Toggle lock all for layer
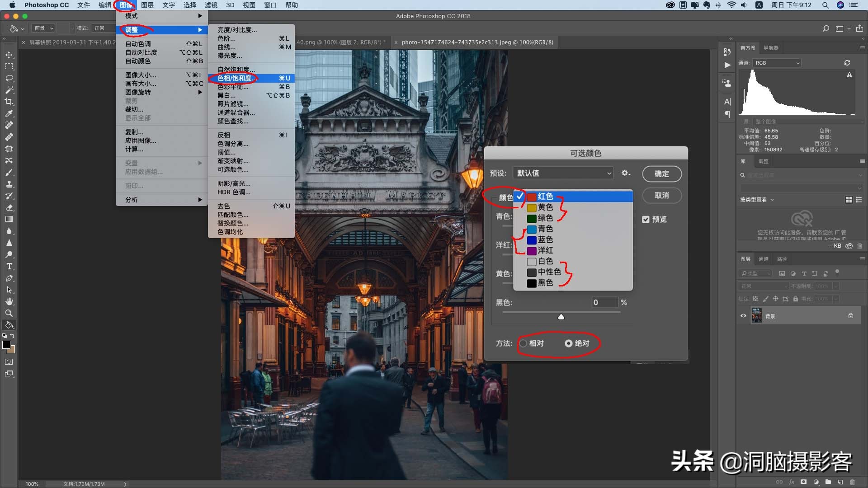The image size is (868, 488). tap(796, 299)
